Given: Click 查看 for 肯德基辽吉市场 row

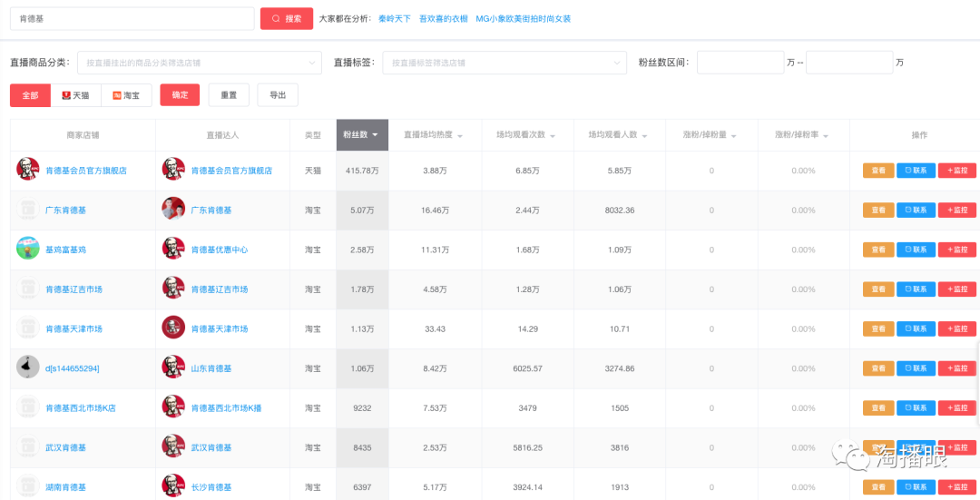Looking at the screenshot, I should click(878, 289).
